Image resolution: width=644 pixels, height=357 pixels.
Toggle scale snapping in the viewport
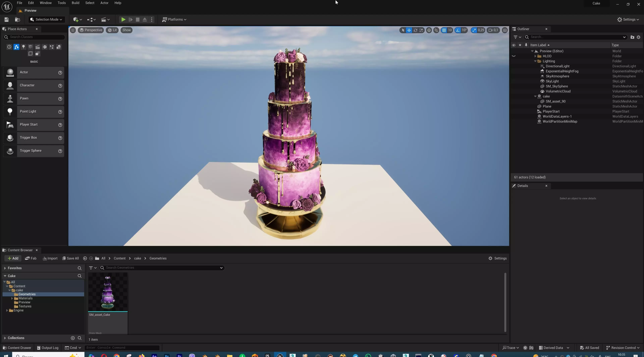pos(474,30)
